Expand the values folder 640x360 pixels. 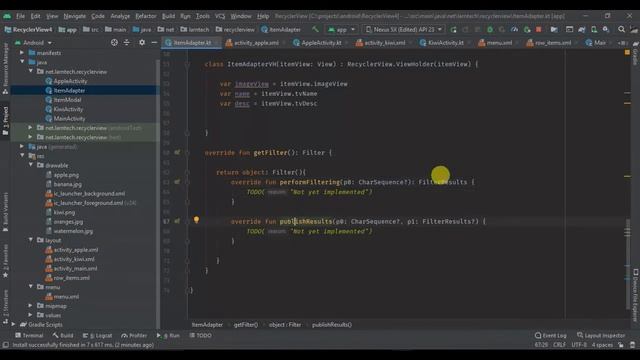31,315
